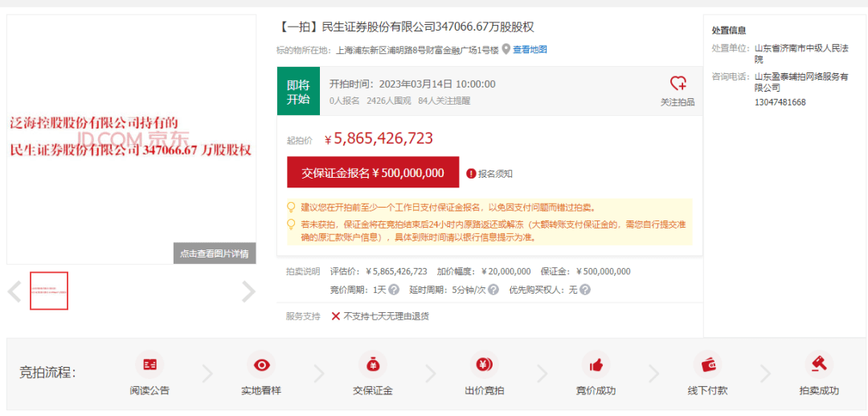The image size is (868, 416).
Task: Click the 加价幅度 ¥20,000,000 value
Action: (506, 271)
